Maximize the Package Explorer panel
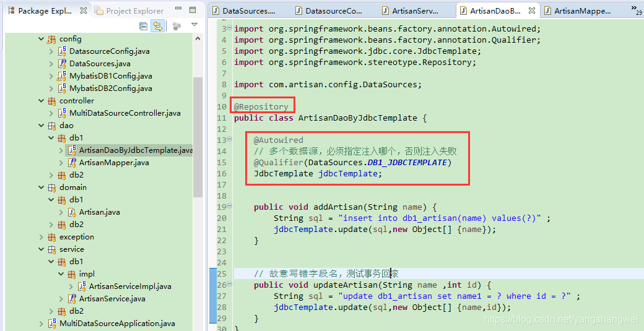 click(x=193, y=11)
